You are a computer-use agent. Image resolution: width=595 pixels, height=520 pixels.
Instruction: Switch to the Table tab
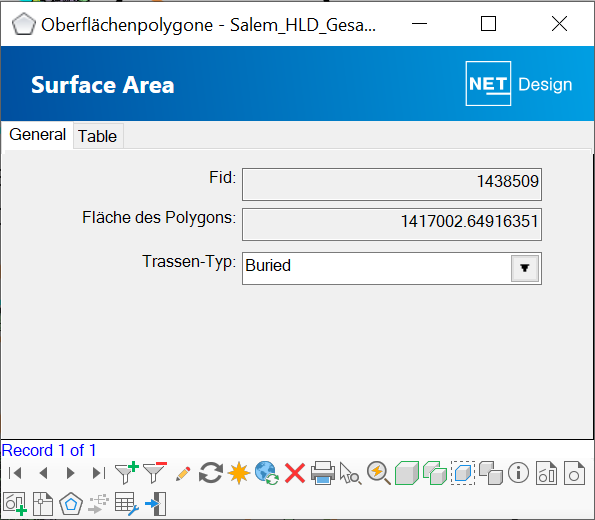click(98, 136)
